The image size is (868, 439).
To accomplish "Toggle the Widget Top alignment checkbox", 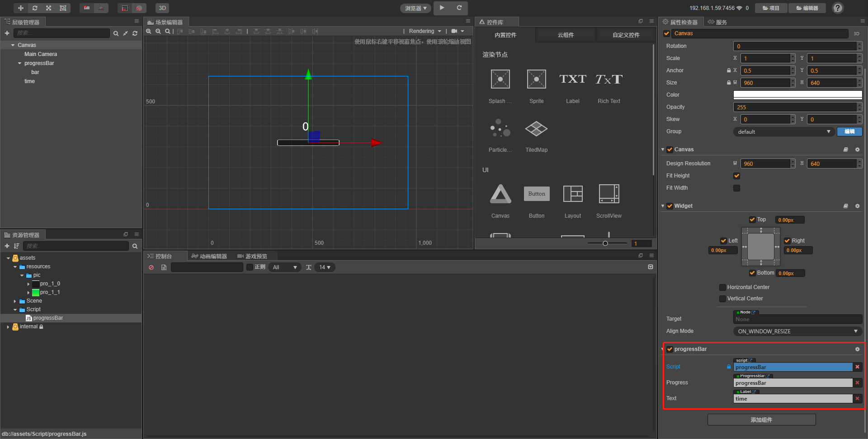I will click(752, 219).
